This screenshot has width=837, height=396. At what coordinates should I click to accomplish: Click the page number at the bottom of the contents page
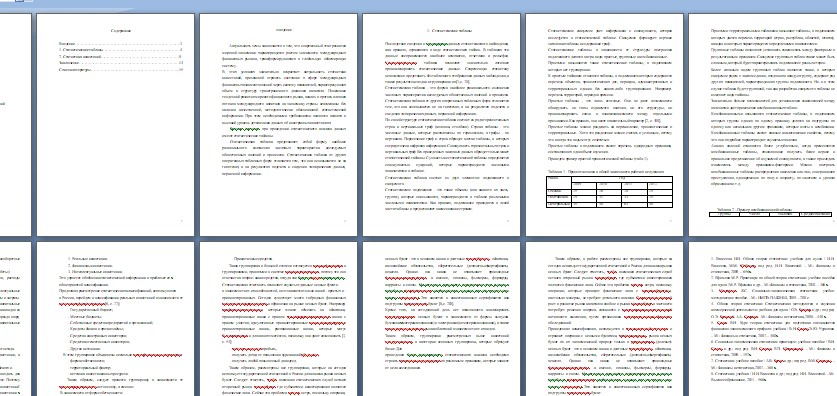[181, 220]
